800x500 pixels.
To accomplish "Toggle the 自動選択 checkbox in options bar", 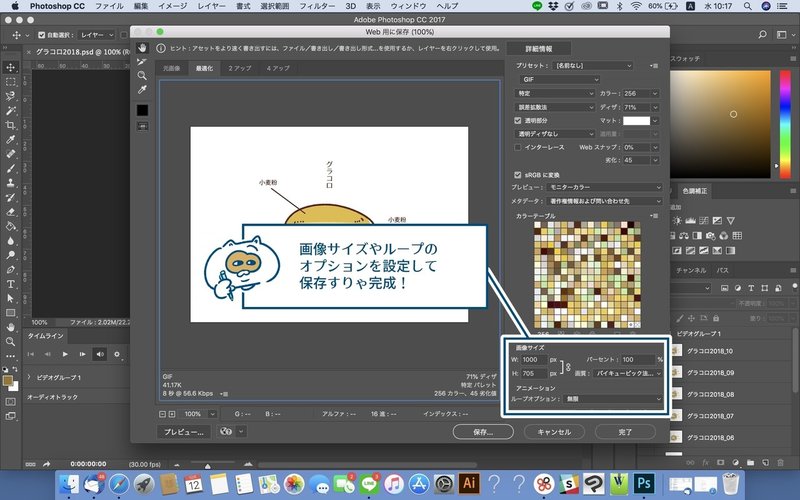I will 42,35.
